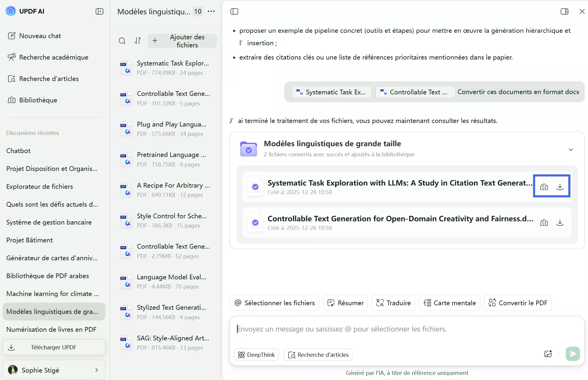The image size is (588, 380).
Task: Toggle the file list panel icon
Action: [x=234, y=11]
